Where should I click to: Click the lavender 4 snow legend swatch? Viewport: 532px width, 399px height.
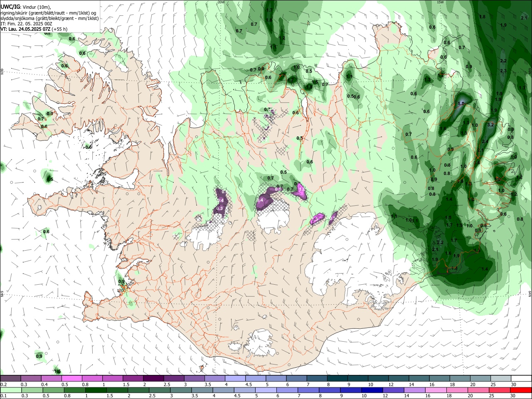(235, 378)
